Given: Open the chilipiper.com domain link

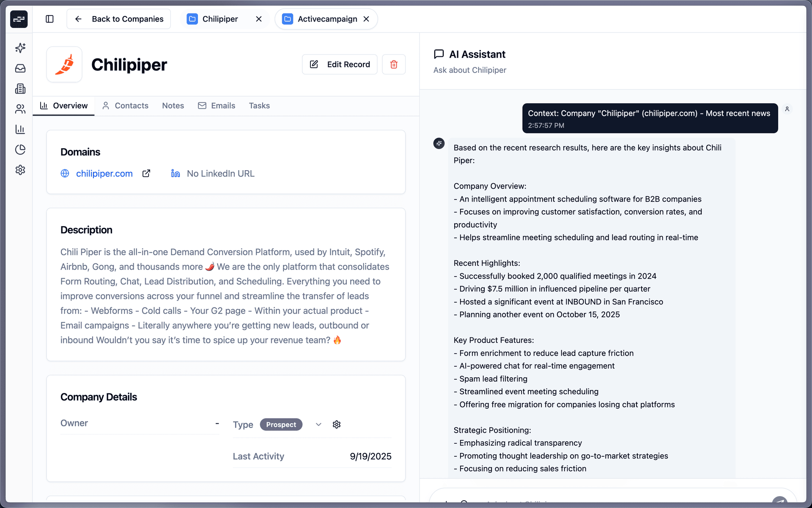Looking at the screenshot, I should (x=104, y=174).
